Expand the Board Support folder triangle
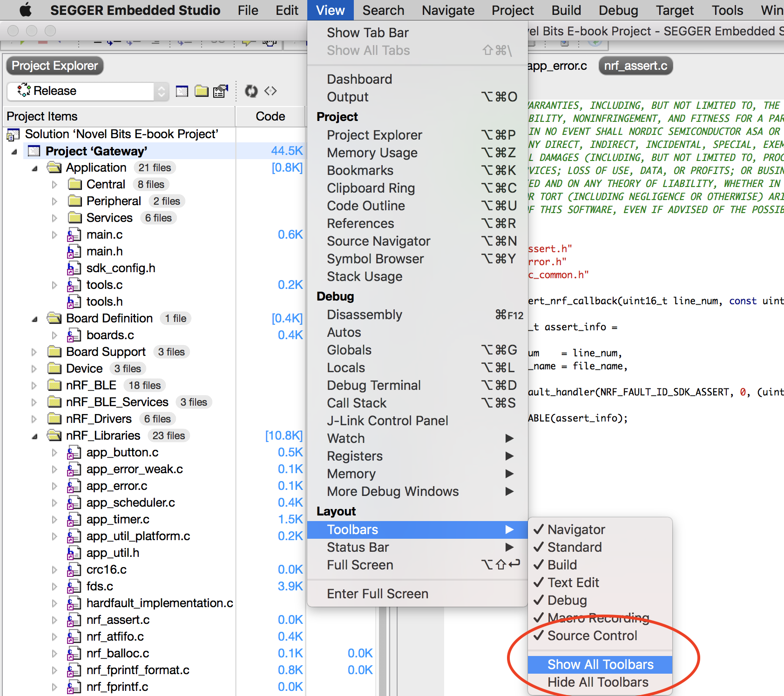 pos(34,352)
